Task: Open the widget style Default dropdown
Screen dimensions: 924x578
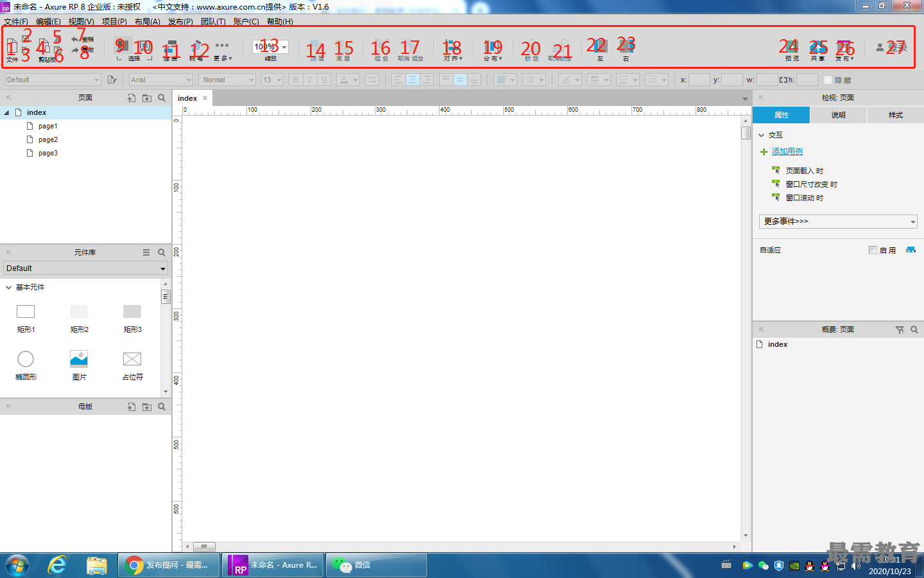Action: [53, 80]
